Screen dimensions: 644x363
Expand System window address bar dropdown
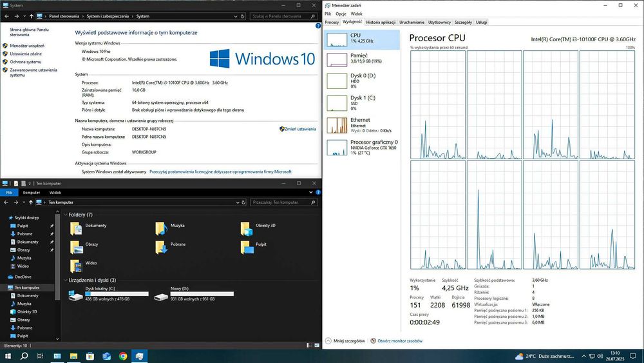[236, 17]
